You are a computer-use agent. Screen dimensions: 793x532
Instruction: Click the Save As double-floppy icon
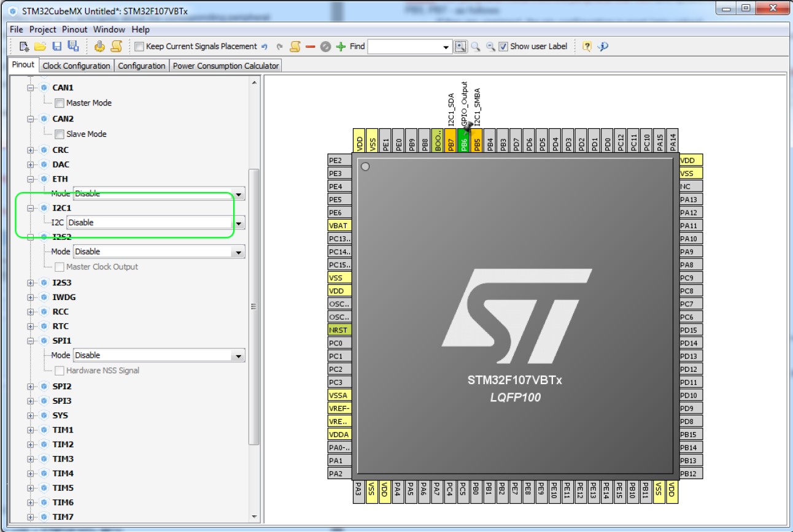73,47
